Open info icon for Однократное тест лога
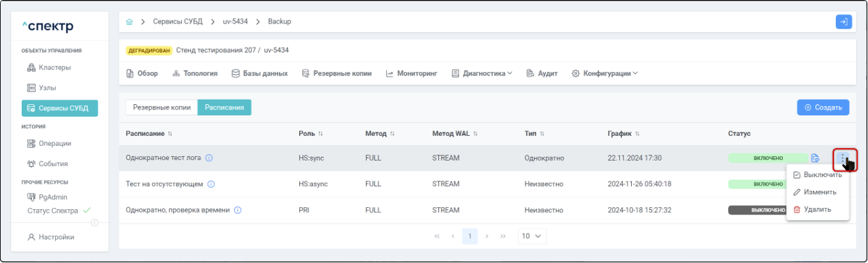868x263 pixels. [209, 158]
